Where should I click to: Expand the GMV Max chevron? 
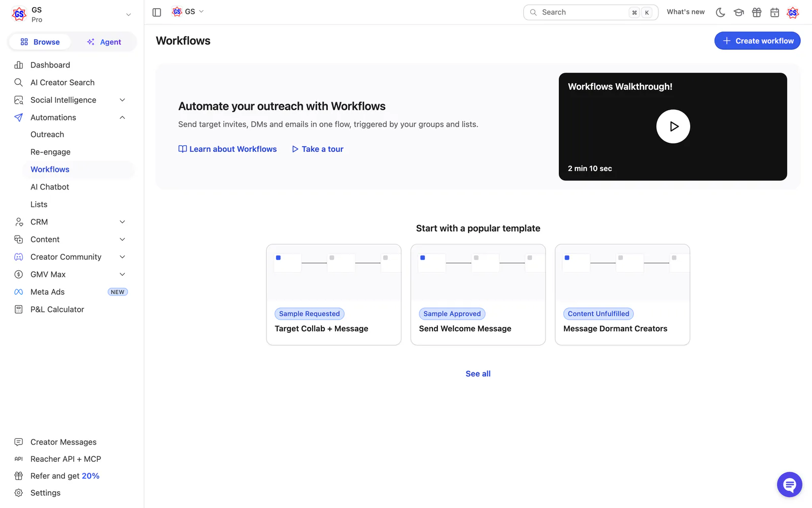pyautogui.click(x=122, y=274)
